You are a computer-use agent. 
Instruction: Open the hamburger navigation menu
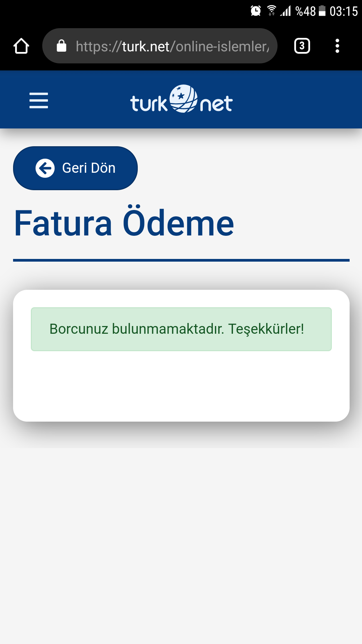39,100
